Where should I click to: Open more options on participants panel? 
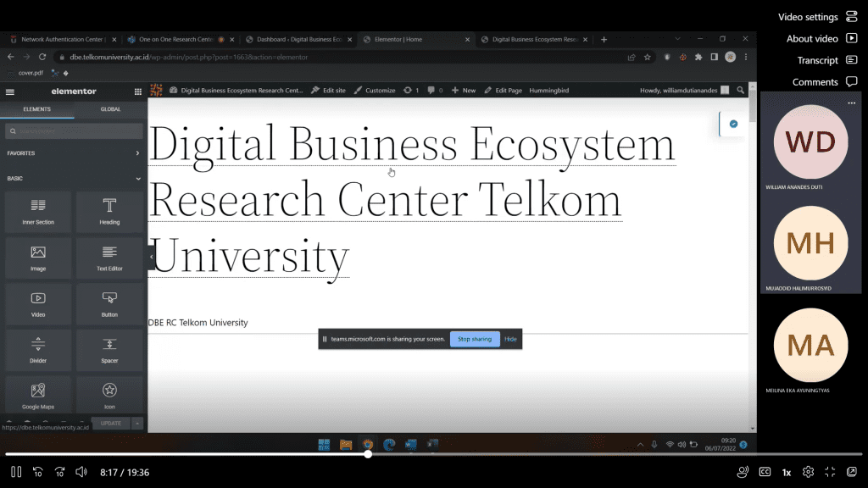[851, 103]
